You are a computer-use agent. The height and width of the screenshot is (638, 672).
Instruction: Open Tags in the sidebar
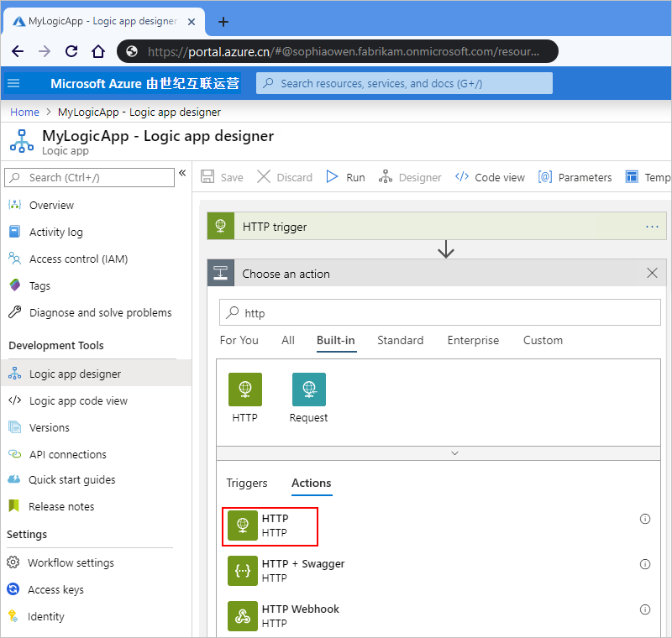pyautogui.click(x=39, y=285)
